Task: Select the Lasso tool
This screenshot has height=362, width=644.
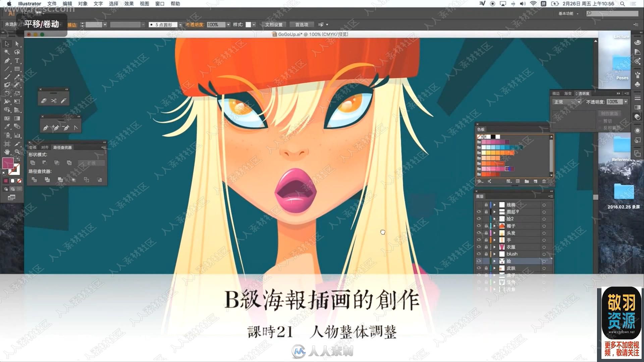Action: pos(17,52)
